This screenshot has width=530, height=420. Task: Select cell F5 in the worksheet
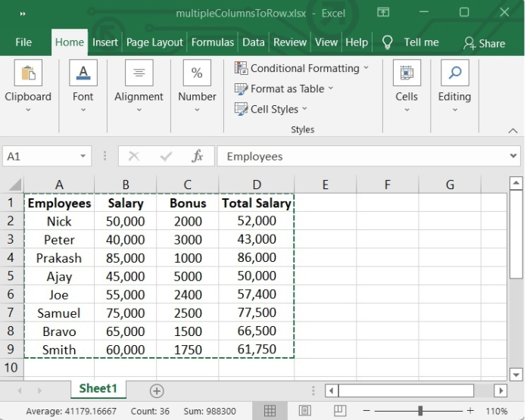(x=387, y=276)
